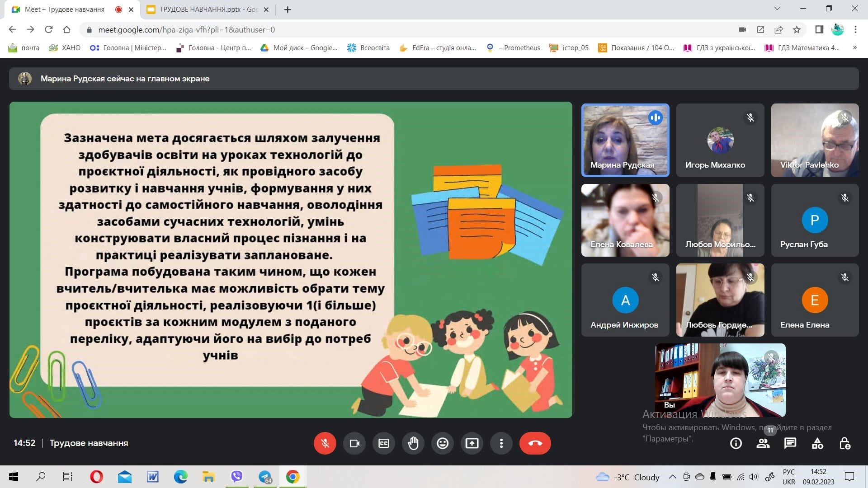Bookmark this page with the star

797,30
